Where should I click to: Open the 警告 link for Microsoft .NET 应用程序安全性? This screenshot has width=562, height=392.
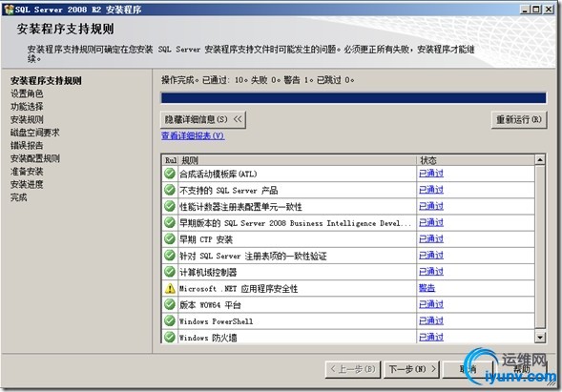(x=427, y=288)
